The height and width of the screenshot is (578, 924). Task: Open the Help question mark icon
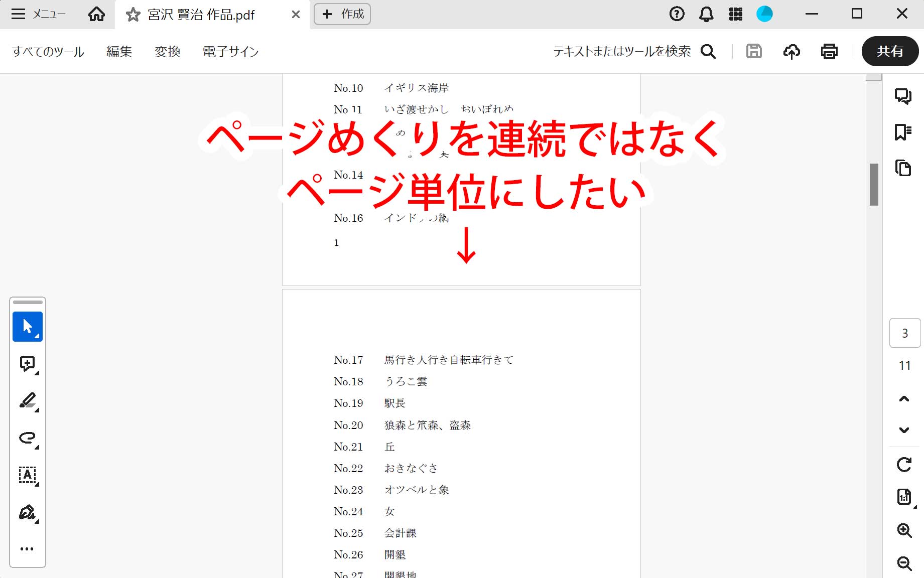pyautogui.click(x=677, y=14)
